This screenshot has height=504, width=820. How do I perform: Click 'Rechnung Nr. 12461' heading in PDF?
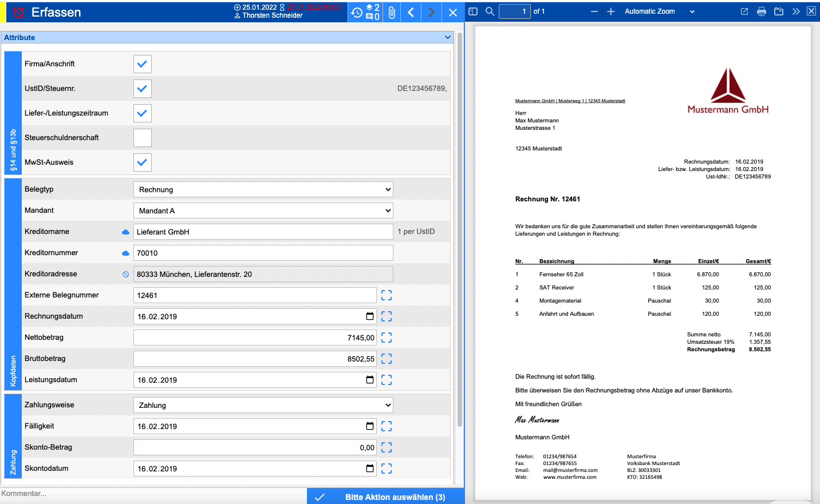tap(547, 199)
